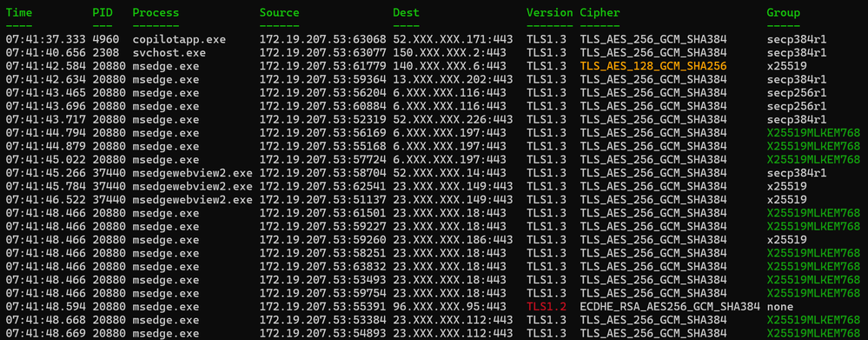Select source 172.19.207.53:55168
This screenshot has height=340, width=868.
[x=322, y=146]
